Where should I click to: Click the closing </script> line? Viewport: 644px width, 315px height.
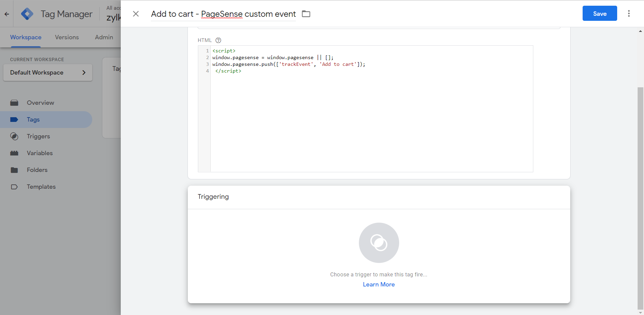tap(228, 71)
